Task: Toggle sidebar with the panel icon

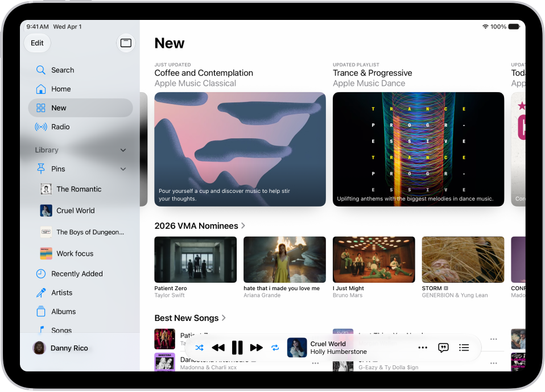Action: (x=126, y=43)
